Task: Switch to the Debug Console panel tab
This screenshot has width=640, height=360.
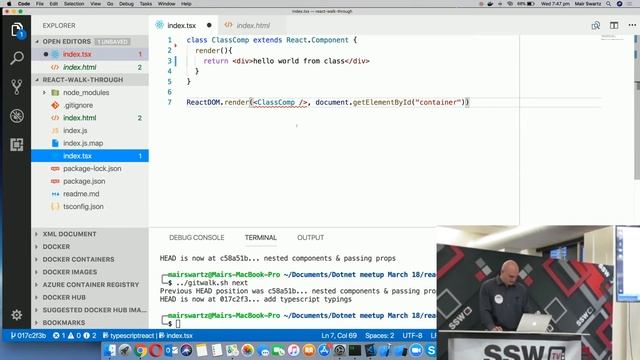Action: pyautogui.click(x=197, y=238)
